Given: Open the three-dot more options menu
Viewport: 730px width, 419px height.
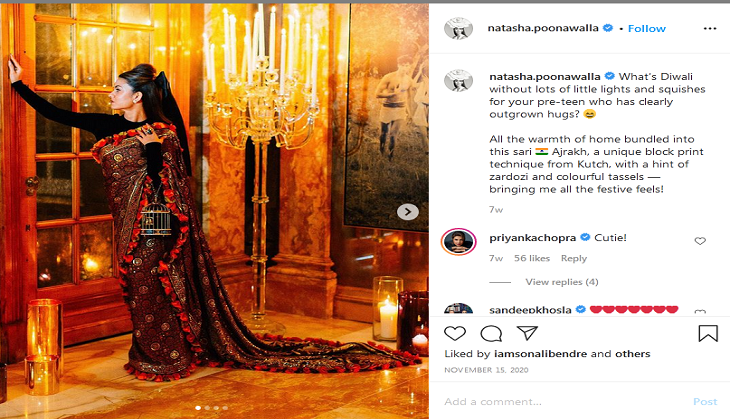Looking at the screenshot, I should pos(710,29).
